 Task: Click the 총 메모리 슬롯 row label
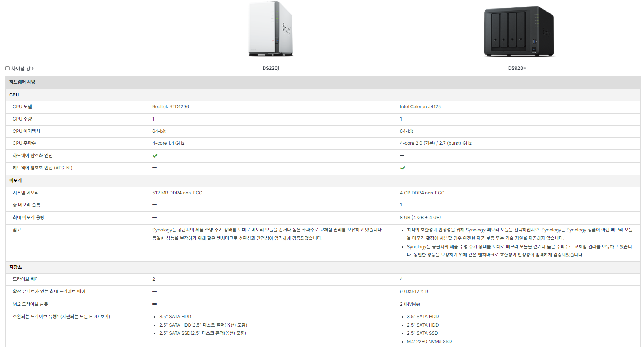26,205
